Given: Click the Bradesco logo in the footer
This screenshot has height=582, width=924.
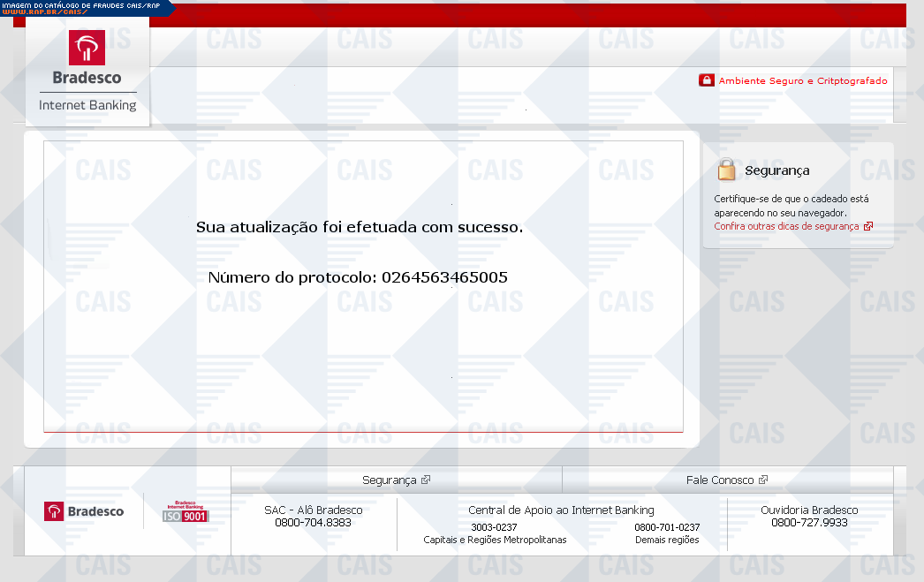Looking at the screenshot, I should point(84,510).
